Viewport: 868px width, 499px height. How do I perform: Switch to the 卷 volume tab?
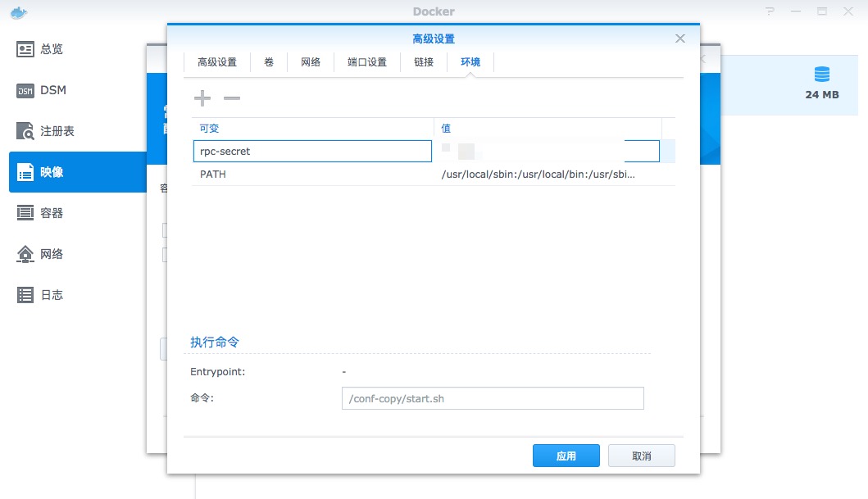tap(269, 62)
